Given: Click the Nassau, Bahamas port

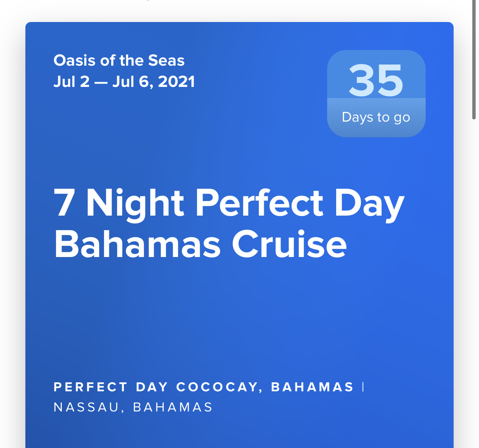Looking at the screenshot, I should pyautogui.click(x=133, y=407).
